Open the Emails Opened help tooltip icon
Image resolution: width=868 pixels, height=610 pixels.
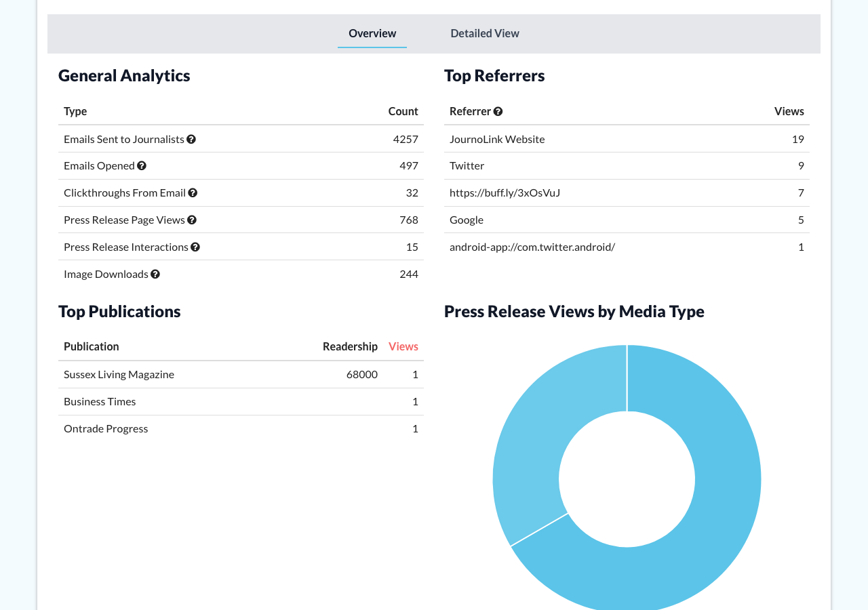click(x=142, y=165)
